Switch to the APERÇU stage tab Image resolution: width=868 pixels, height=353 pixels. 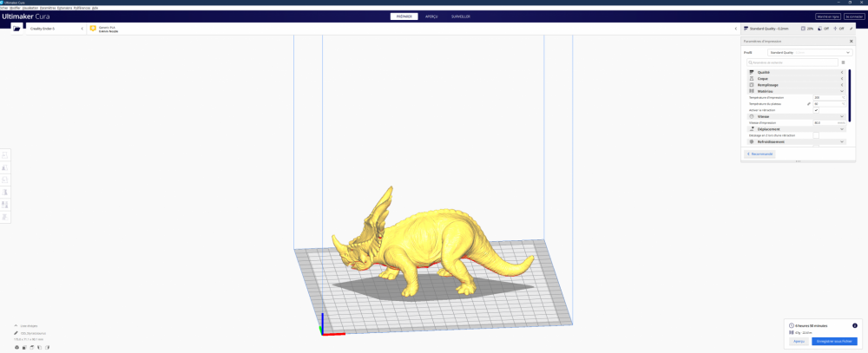pos(431,16)
